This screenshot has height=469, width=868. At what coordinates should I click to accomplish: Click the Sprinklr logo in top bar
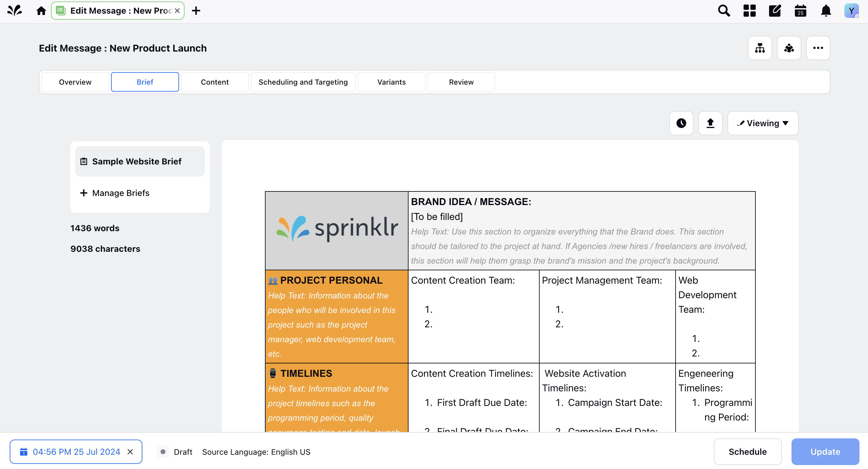15,11
